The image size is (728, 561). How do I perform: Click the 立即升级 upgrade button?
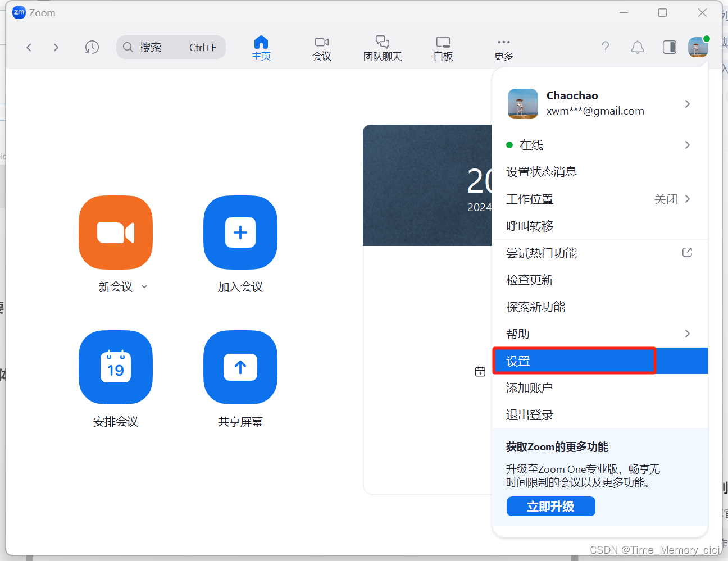coord(550,507)
